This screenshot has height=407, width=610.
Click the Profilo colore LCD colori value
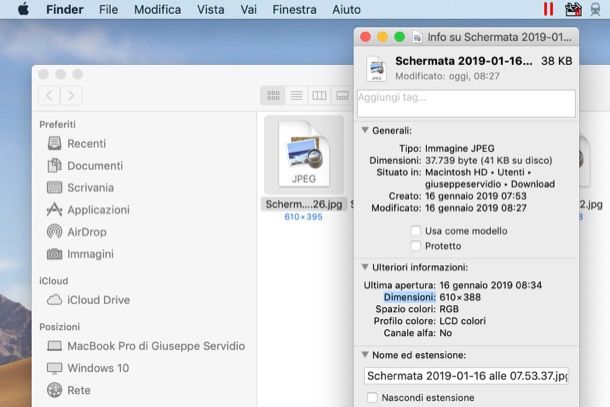coord(462,321)
